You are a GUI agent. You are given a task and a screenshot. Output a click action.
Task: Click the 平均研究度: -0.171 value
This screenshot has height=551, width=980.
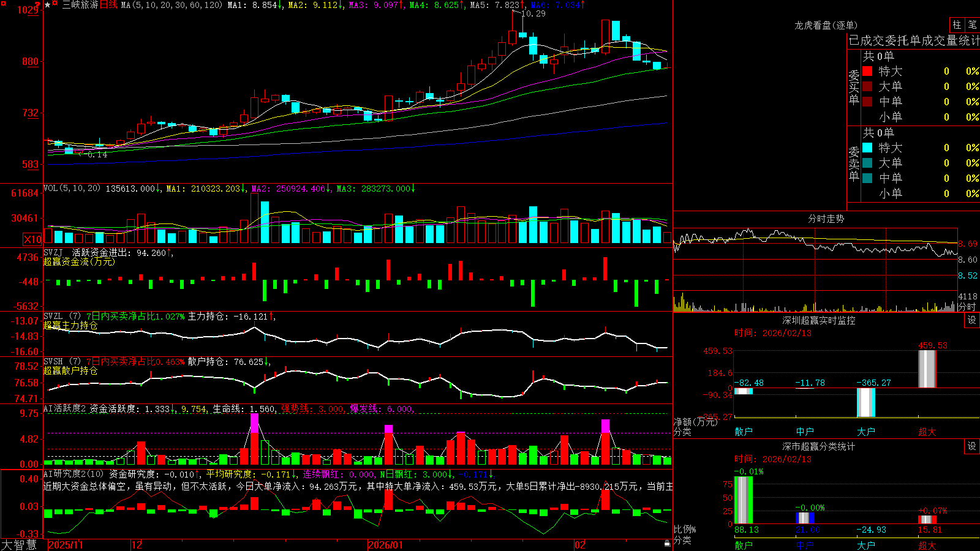[248, 474]
